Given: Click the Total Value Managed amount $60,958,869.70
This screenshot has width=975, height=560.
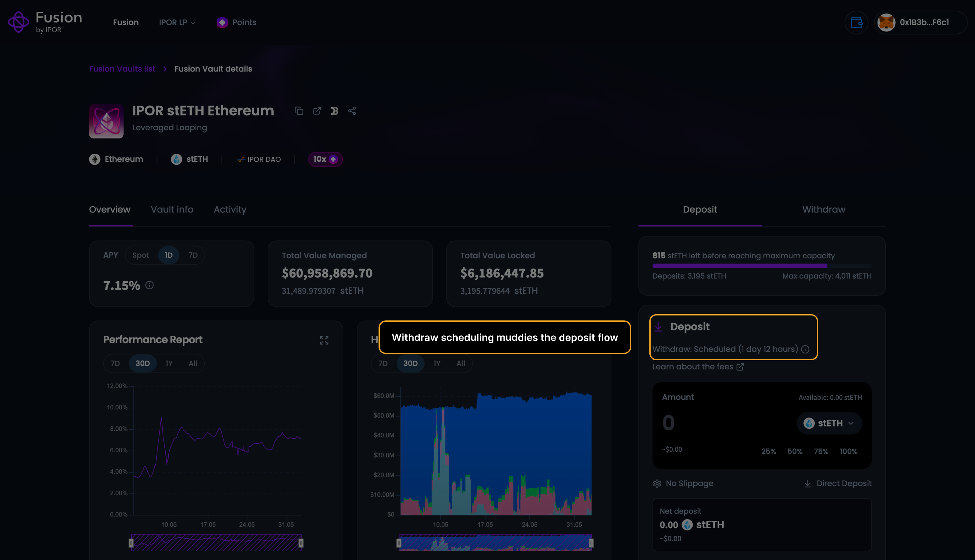Looking at the screenshot, I should 327,273.
